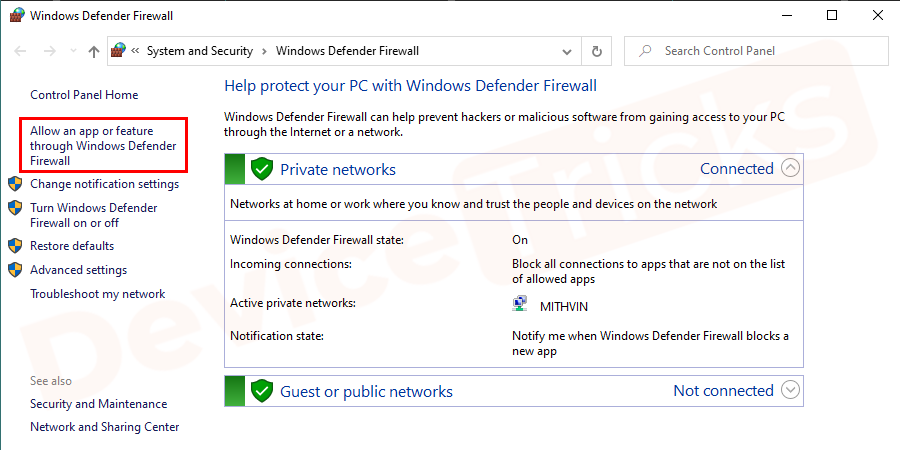This screenshot has height=450, width=900.
Task: Click breadcrumb separator arrow after System and Security
Action: [265, 51]
